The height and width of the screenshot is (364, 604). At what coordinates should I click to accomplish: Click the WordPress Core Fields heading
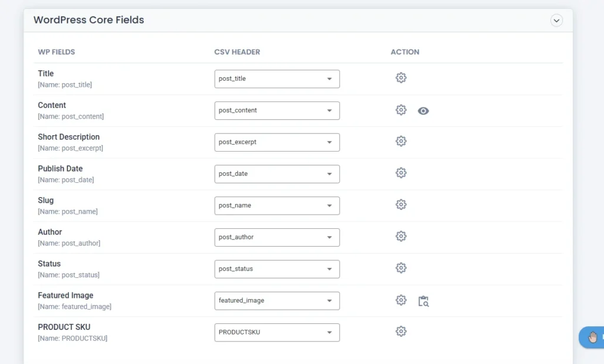(x=88, y=20)
